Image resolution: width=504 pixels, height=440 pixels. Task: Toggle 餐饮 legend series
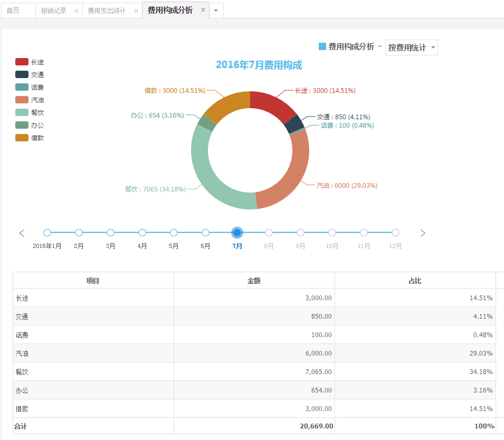[22, 112]
